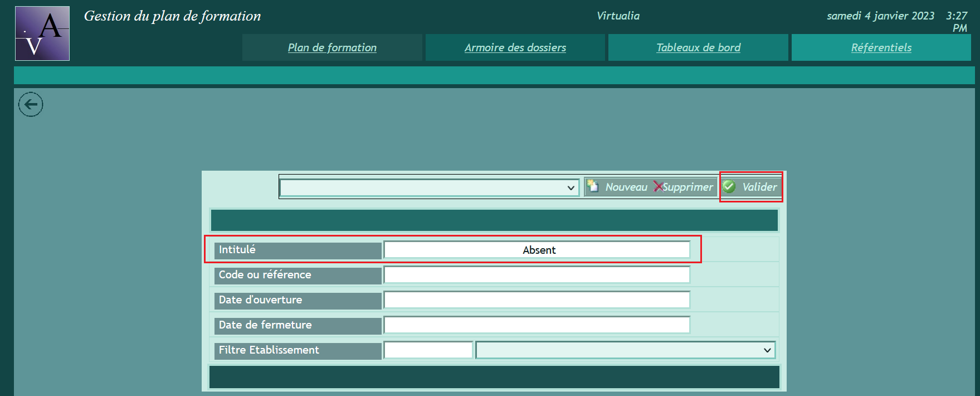
Task: Open the Filtre Etablissement dropdown list
Action: (625, 350)
